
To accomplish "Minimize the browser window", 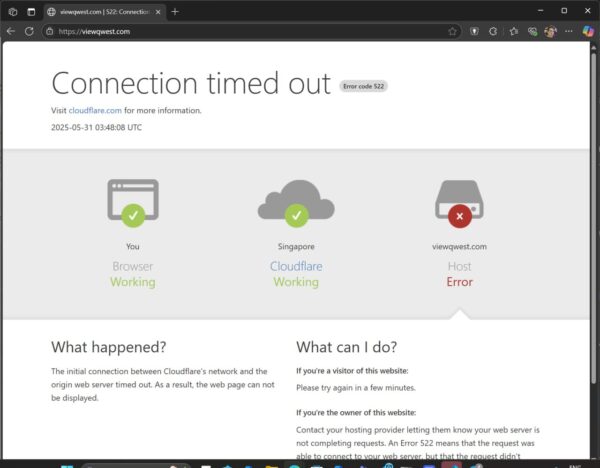I will [540, 11].
